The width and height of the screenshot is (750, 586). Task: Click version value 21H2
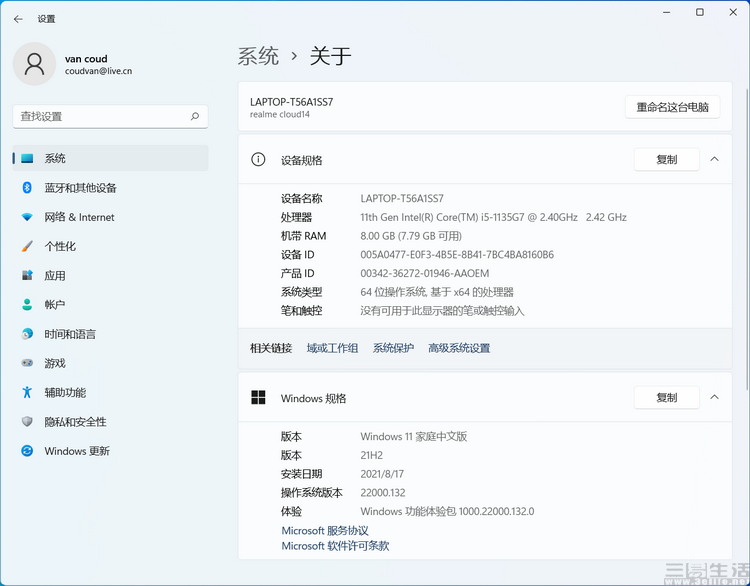(x=372, y=455)
